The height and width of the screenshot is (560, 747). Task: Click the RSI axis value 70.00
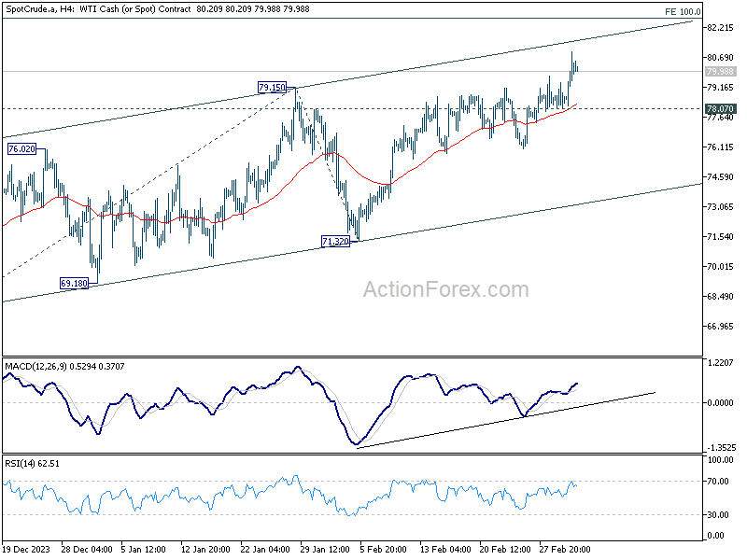pos(720,482)
